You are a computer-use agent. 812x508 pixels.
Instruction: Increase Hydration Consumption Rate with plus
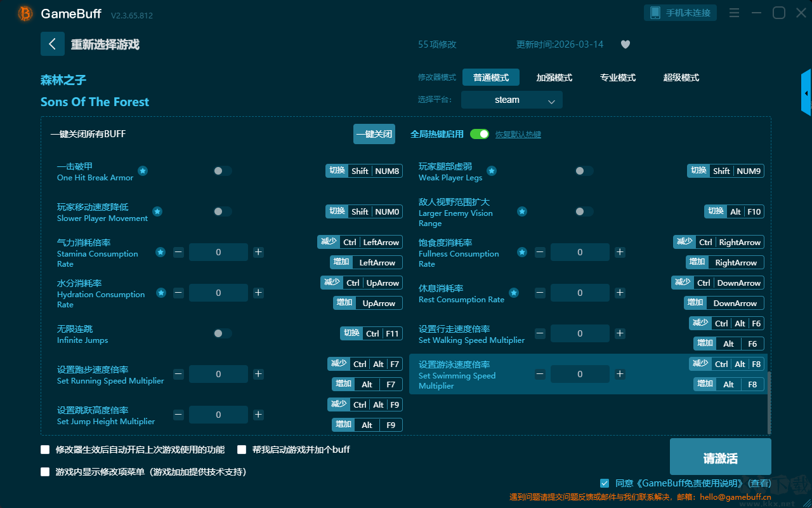[258, 293]
